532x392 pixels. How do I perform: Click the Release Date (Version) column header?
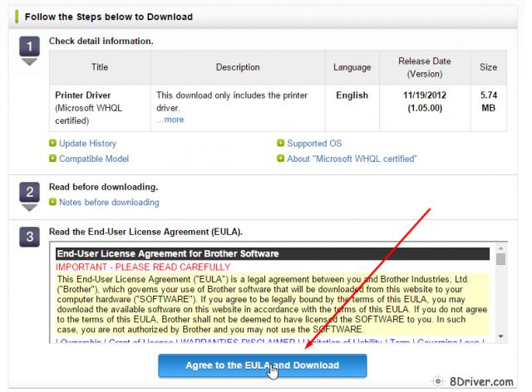(425, 67)
